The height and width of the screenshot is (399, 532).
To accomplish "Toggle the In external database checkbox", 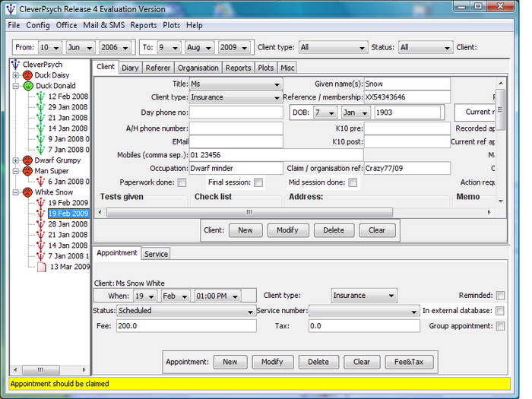I will (x=500, y=311).
